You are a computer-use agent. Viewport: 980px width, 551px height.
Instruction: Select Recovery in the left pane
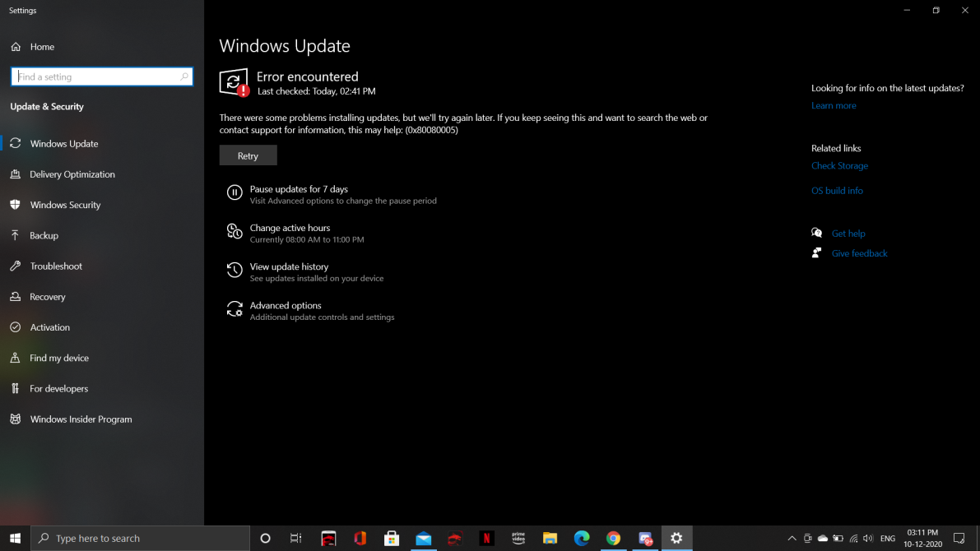[x=49, y=296]
